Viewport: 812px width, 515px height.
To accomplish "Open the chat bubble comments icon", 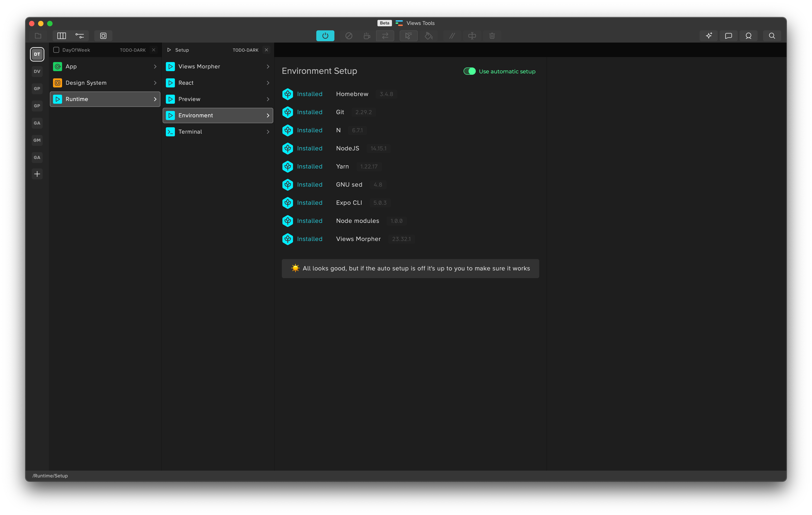I will [728, 36].
